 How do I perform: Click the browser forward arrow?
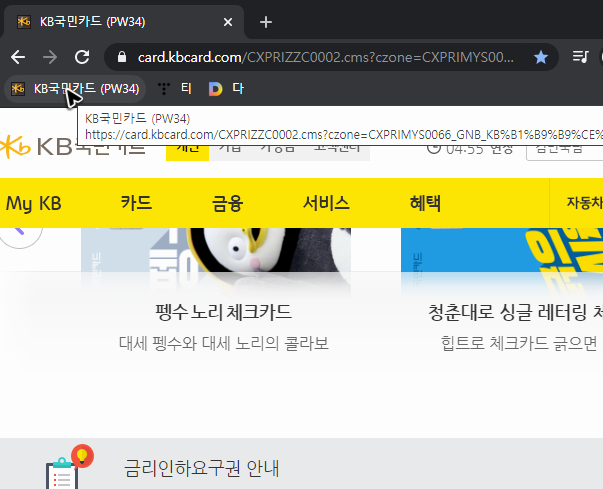[50, 57]
